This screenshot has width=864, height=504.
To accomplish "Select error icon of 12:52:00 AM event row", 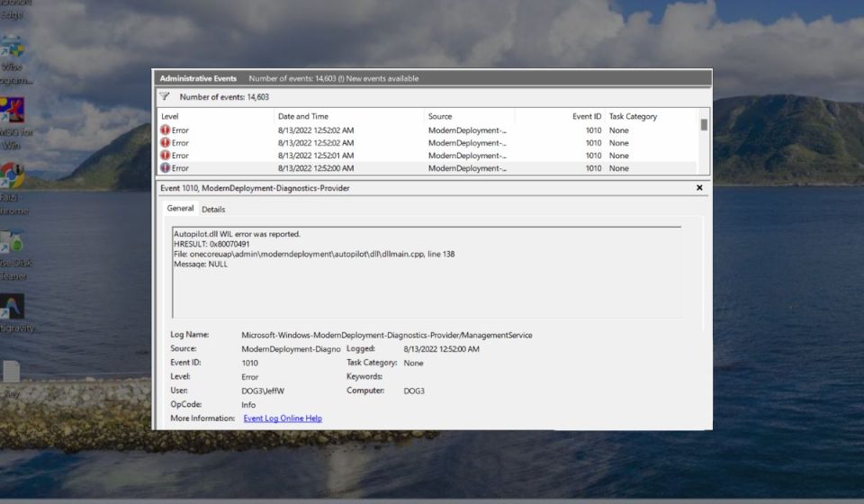I will click(x=165, y=168).
